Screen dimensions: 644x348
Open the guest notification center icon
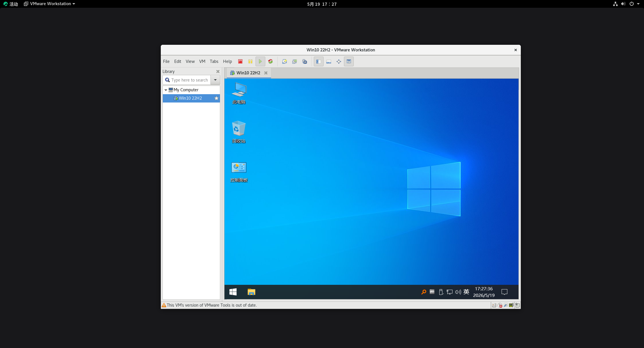coord(504,292)
